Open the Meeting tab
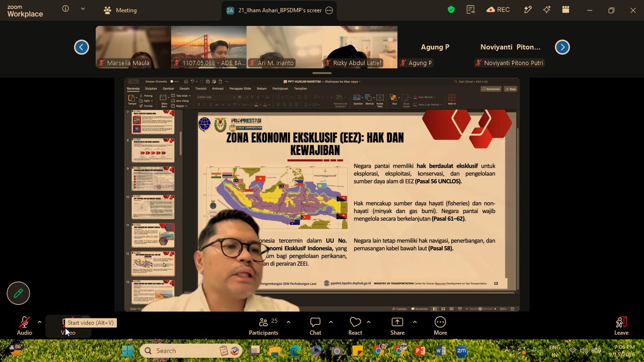Viewport: 644px width, 362px height. pos(120,10)
